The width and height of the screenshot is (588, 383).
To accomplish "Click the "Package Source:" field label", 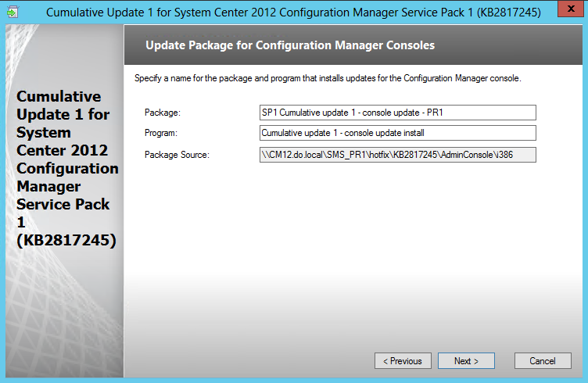I will 177,155.
